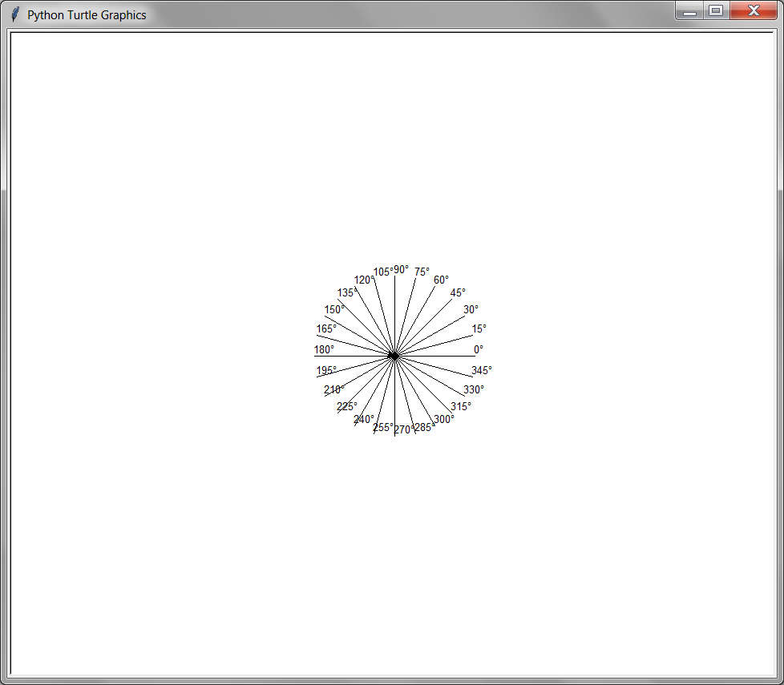
Task: Click the 0° label
Action: pos(479,349)
